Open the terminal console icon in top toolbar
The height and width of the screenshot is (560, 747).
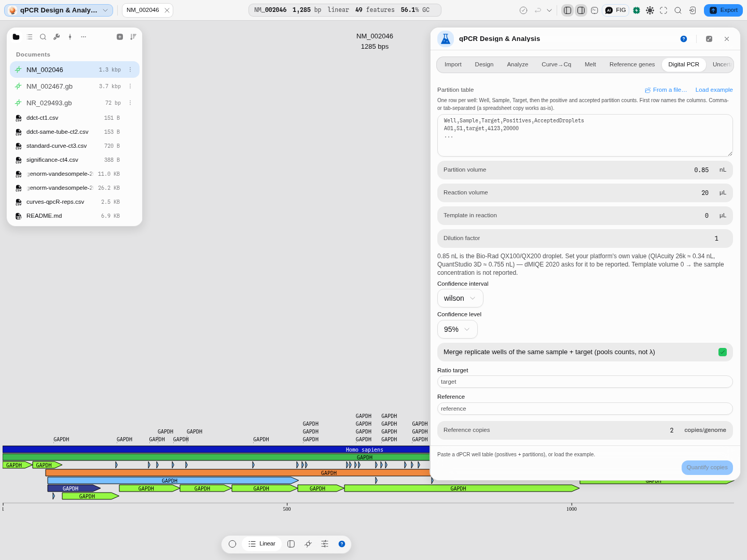594,10
